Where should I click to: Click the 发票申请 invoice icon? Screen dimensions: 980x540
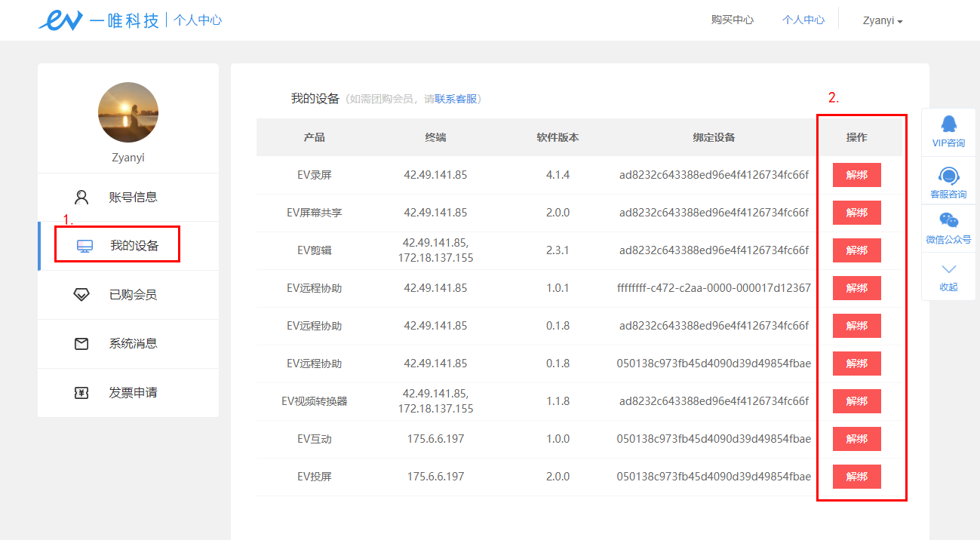pos(81,393)
